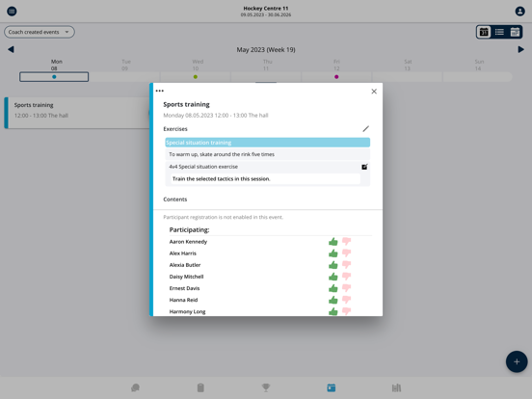Viewport: 532px width, 399px height.
Task: Click participant name Daisy Mitchell
Action: 186,277
